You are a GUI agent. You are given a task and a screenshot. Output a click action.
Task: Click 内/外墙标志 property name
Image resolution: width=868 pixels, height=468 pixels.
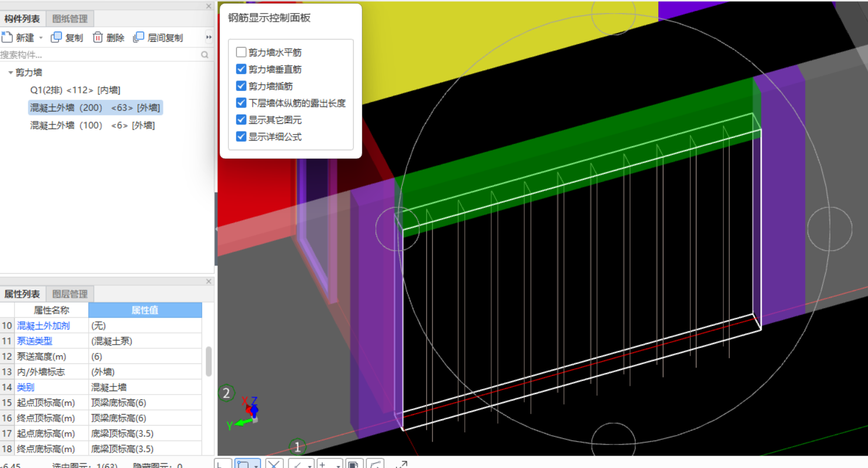pos(41,372)
